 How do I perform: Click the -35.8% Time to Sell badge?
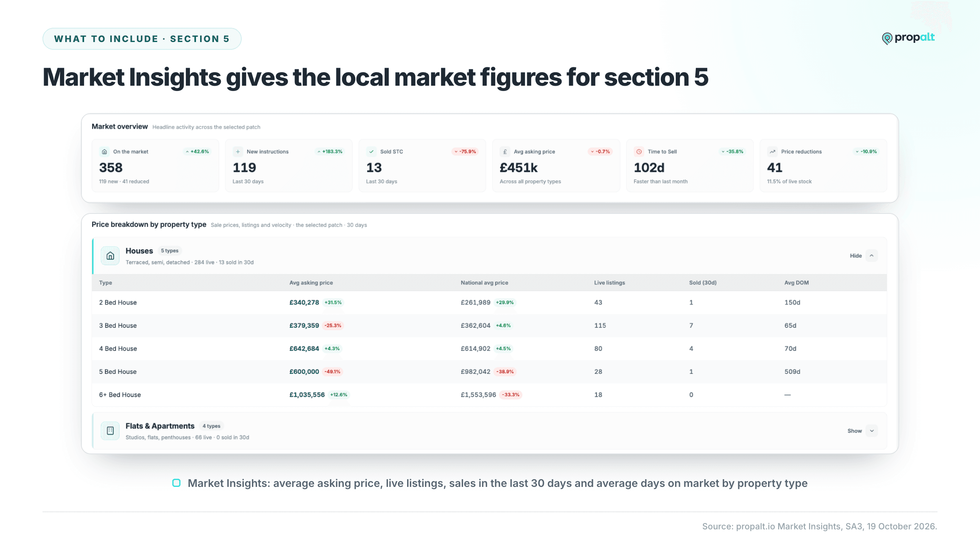tap(733, 151)
